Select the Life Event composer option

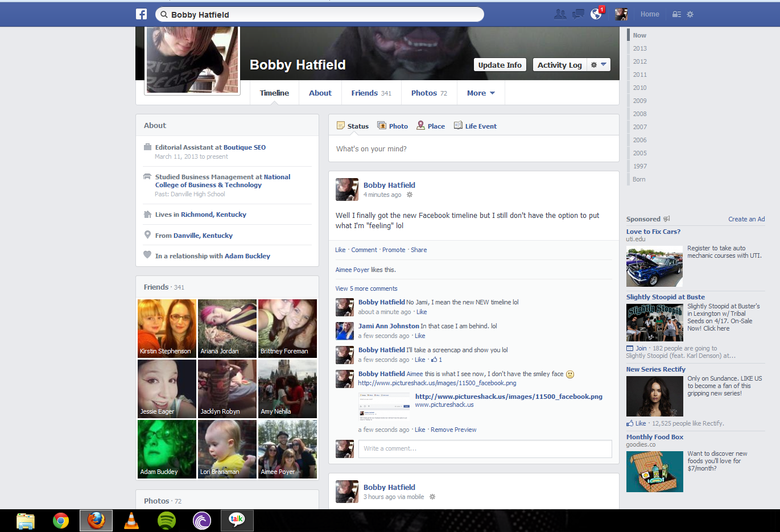(x=475, y=126)
